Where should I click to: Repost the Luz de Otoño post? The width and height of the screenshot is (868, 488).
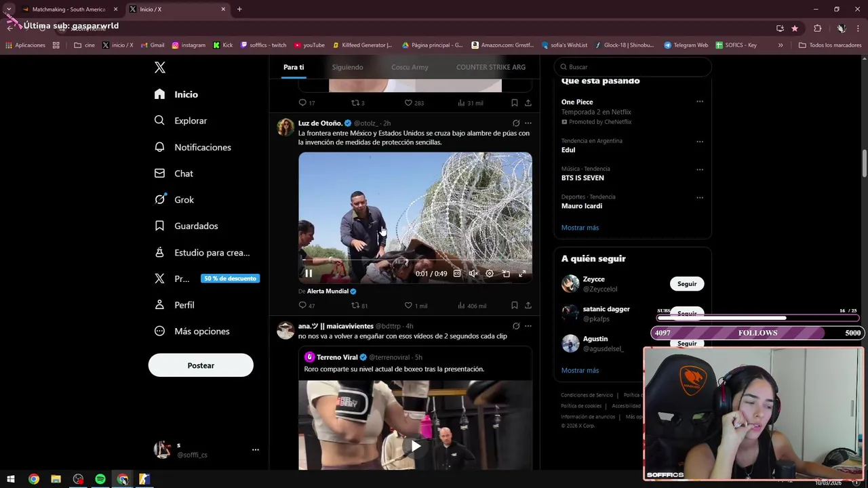(359, 306)
